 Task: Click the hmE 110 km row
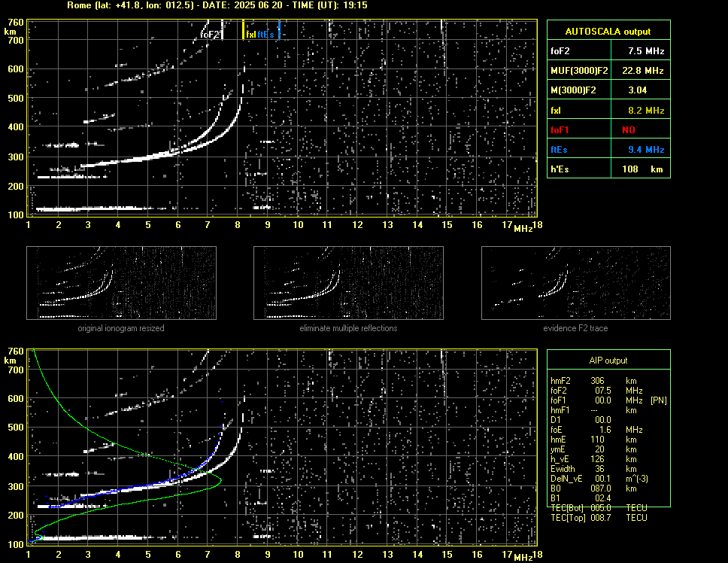point(593,440)
